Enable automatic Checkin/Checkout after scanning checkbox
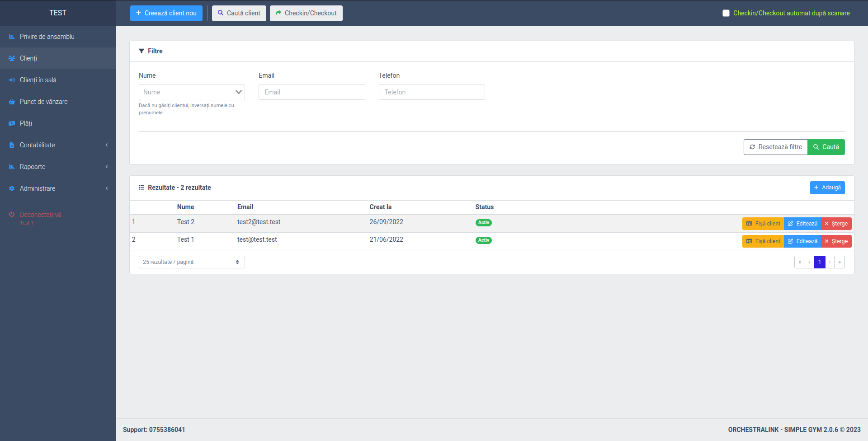This screenshot has height=441, width=868. [726, 13]
